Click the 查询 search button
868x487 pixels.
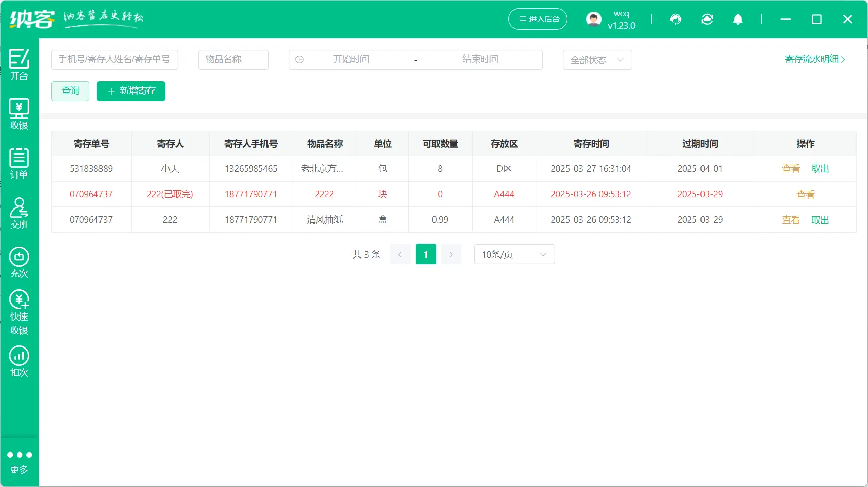[x=70, y=91]
